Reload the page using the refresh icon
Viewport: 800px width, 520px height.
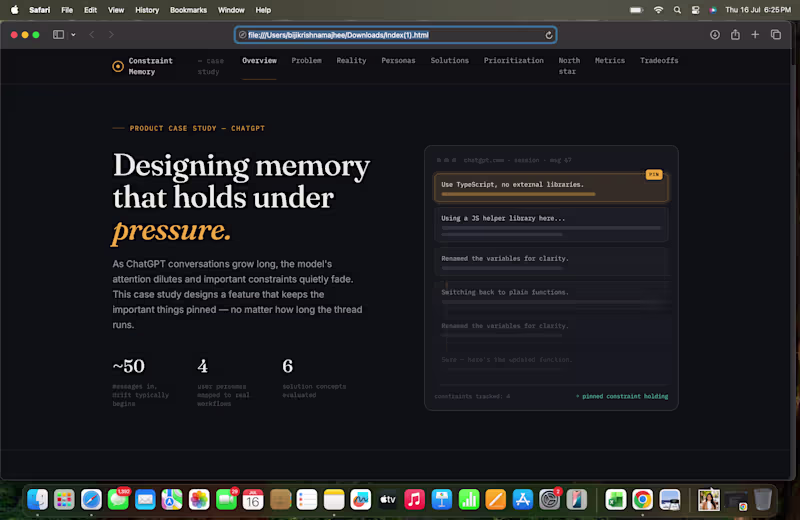(x=548, y=35)
